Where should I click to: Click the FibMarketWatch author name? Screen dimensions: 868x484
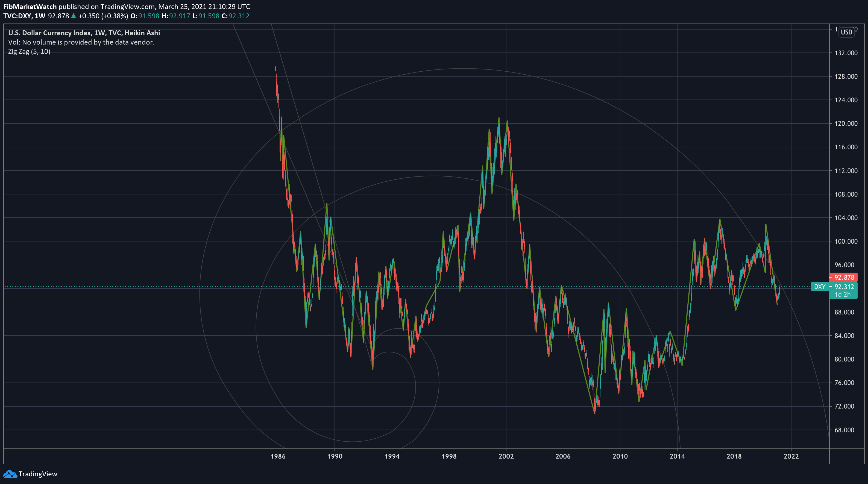[x=30, y=6]
